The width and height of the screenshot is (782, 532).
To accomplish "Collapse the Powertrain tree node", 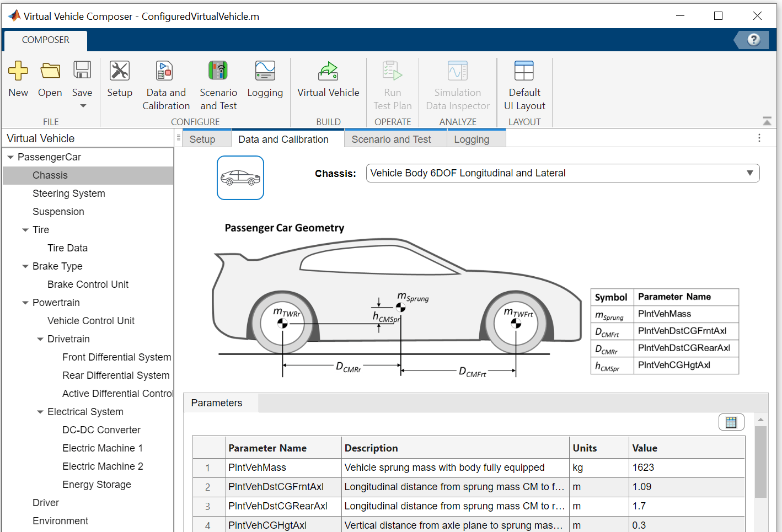I will tap(25, 303).
